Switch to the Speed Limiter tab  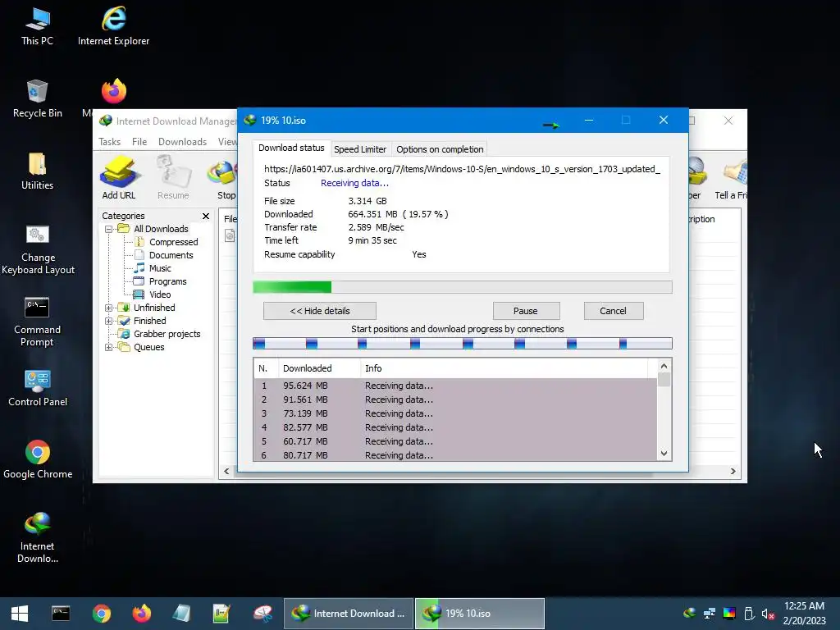tap(360, 149)
